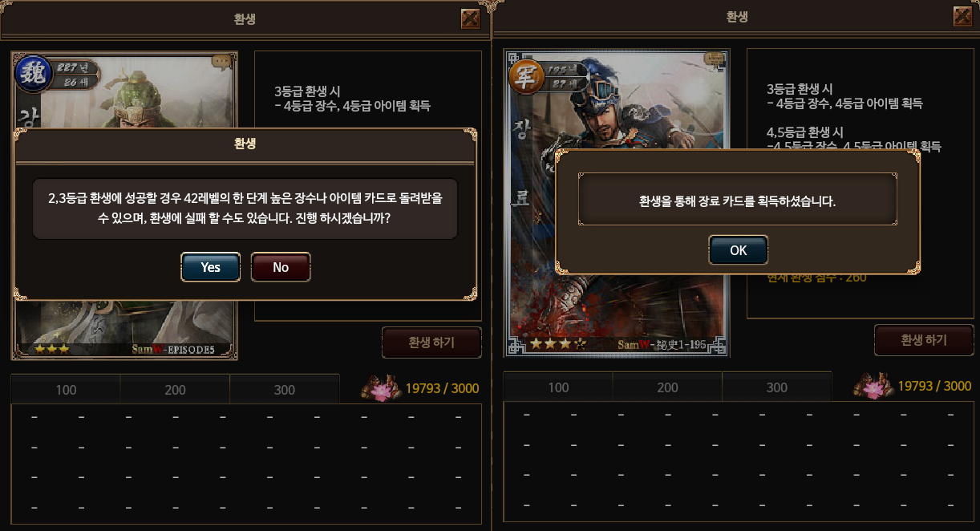Open the speech bubble icon on left card
Screen dimensions: 980x531
point(222,62)
